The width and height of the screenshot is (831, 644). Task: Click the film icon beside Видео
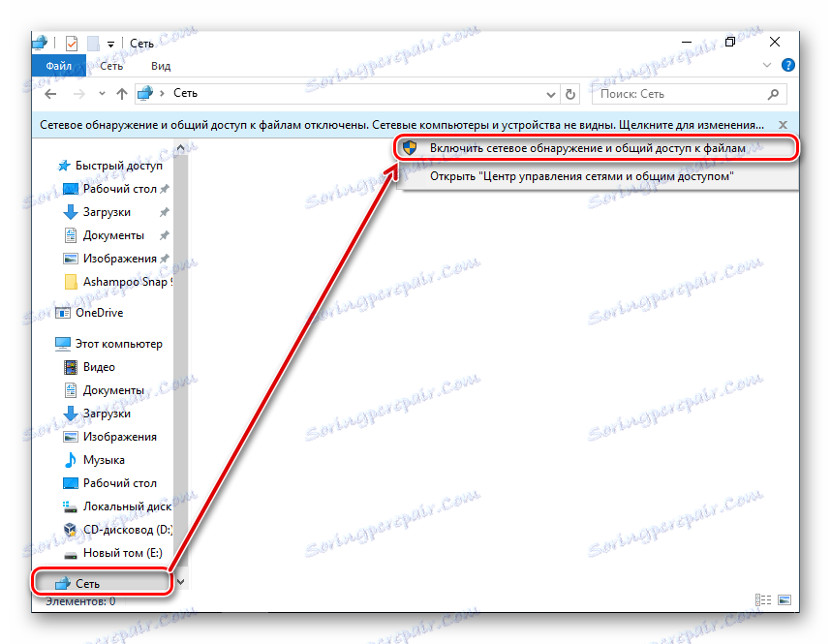(70, 367)
